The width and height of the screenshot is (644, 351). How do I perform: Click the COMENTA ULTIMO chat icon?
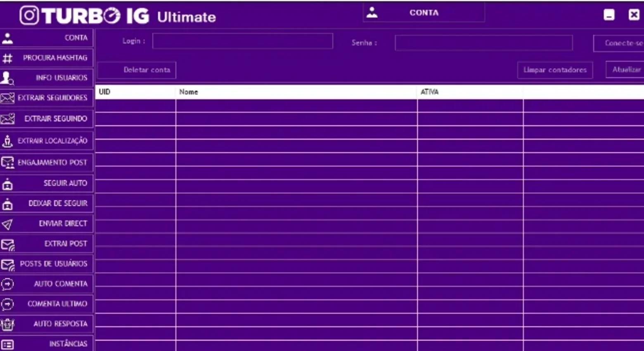coord(7,304)
